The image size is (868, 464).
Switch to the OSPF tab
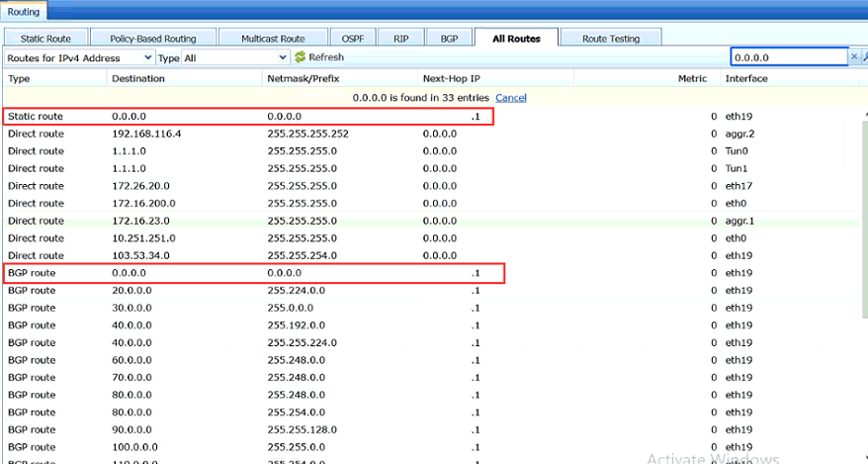coord(353,39)
